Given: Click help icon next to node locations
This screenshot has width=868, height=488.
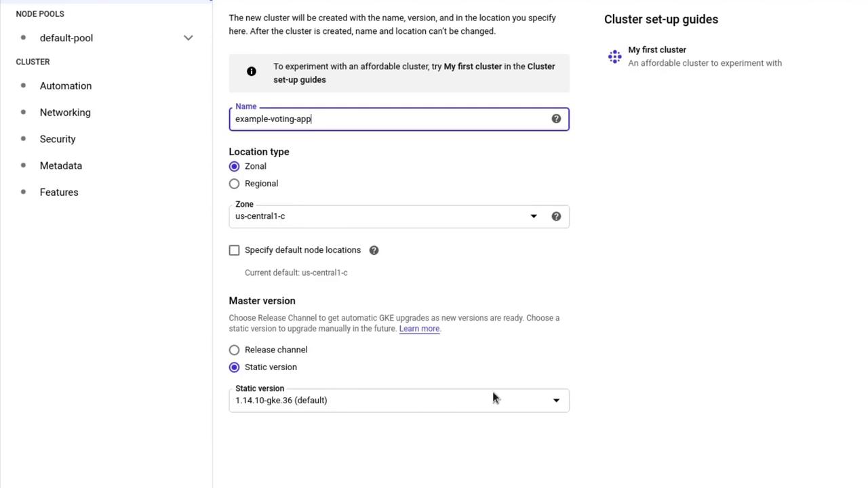Looking at the screenshot, I should pos(374,250).
